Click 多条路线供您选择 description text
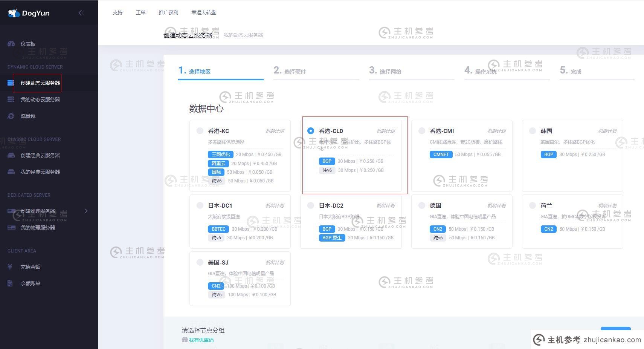This screenshot has width=644, height=349. pos(226,142)
